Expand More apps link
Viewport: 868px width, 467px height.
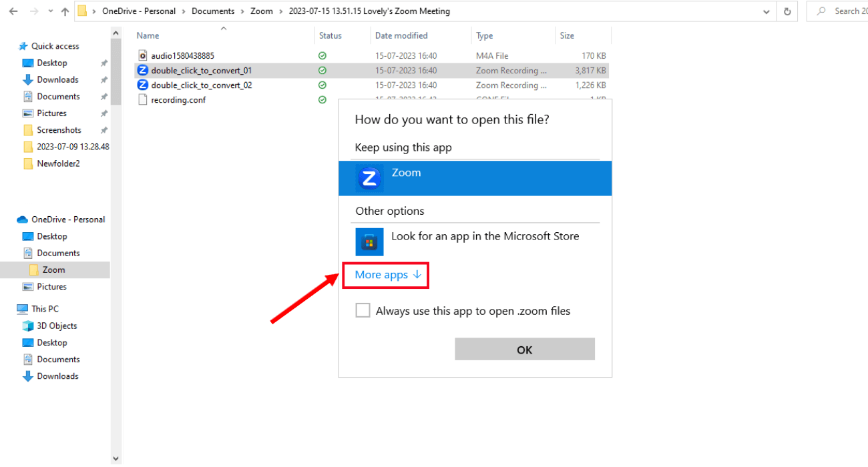tap(387, 275)
